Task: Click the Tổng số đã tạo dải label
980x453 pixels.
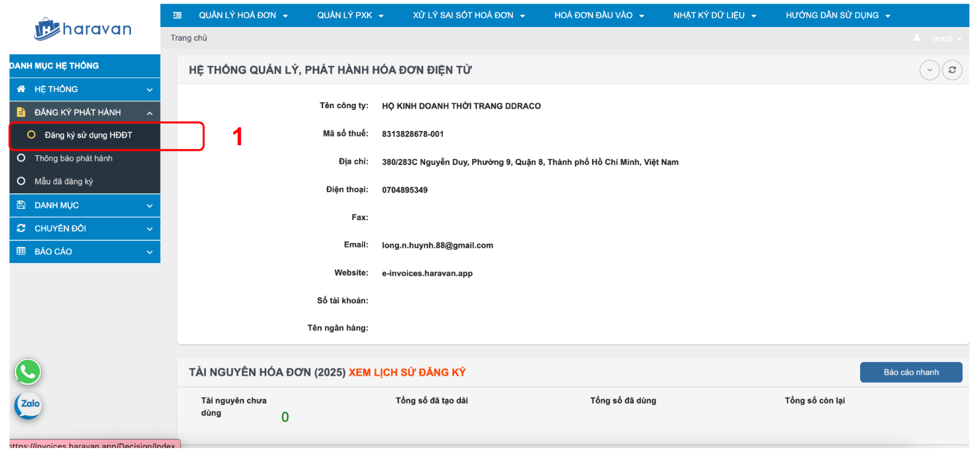Action: tap(432, 400)
